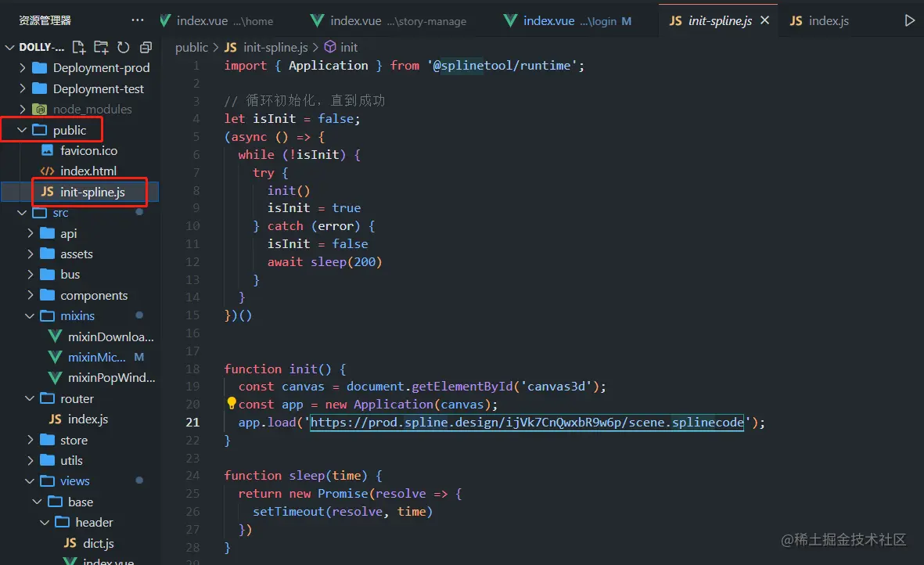Click the node_modules folder icon
This screenshot has width=924, height=565.
pos(39,109)
